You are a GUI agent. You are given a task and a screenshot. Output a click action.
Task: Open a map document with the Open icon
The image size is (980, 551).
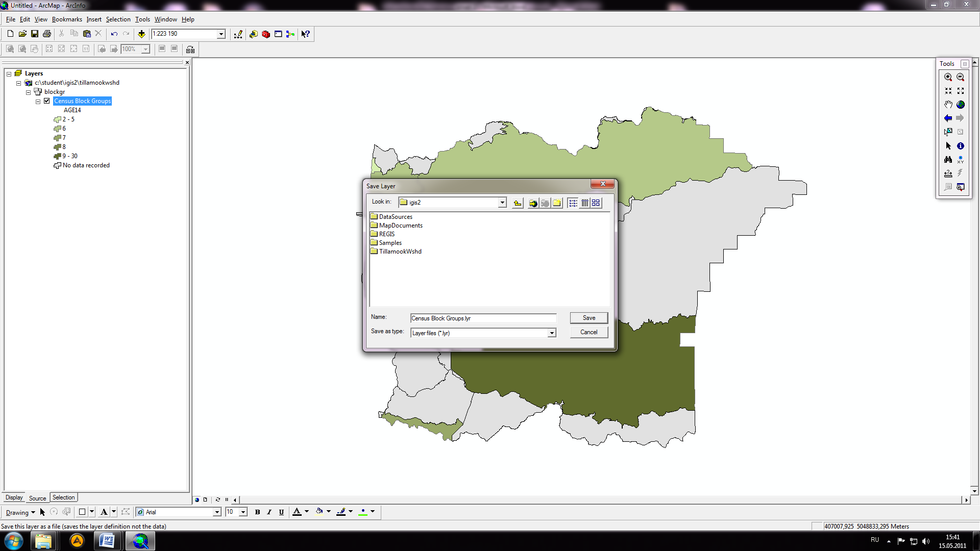click(x=22, y=34)
